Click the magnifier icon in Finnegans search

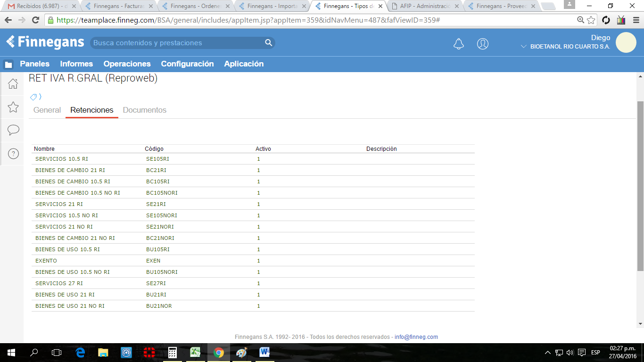click(x=269, y=43)
